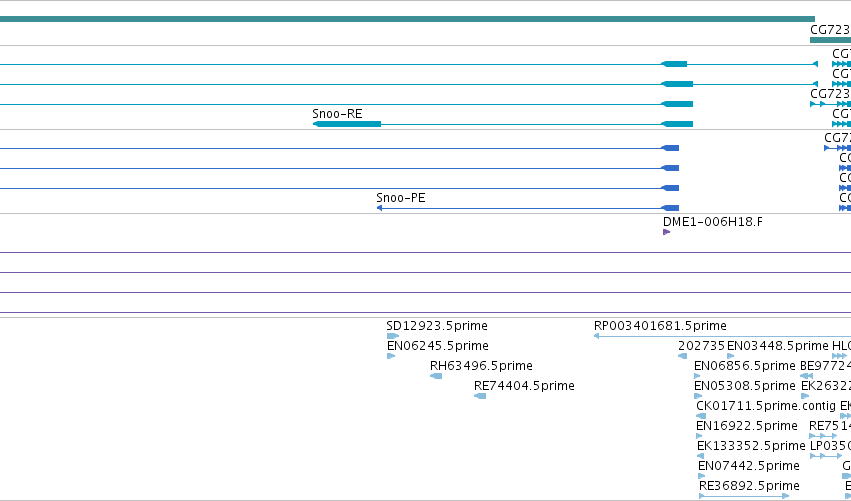
Task: Click the arrow glyph beneath EN05308.5prime
Action: [698, 396]
